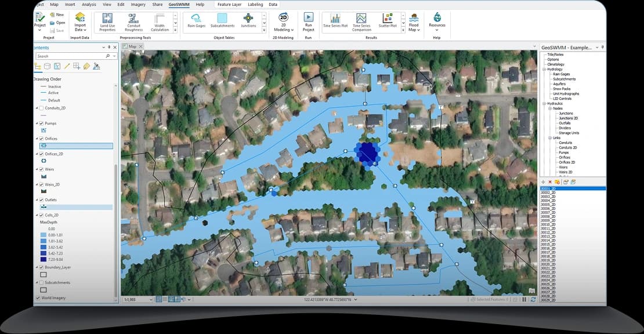Select the Map view tab

(x=132, y=46)
